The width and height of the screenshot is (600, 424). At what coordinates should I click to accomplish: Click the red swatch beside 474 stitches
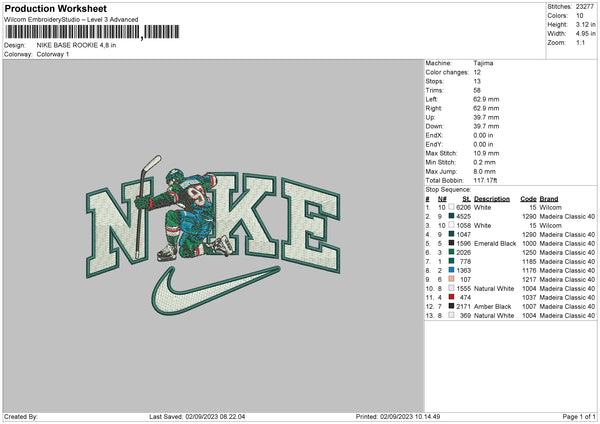pyautogui.click(x=452, y=297)
